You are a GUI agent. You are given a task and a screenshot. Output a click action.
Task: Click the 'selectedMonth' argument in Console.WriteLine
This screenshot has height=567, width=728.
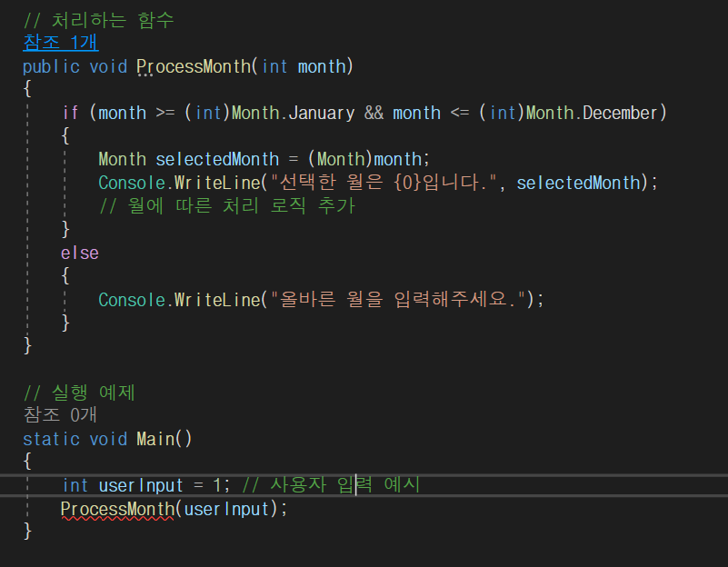[579, 183]
